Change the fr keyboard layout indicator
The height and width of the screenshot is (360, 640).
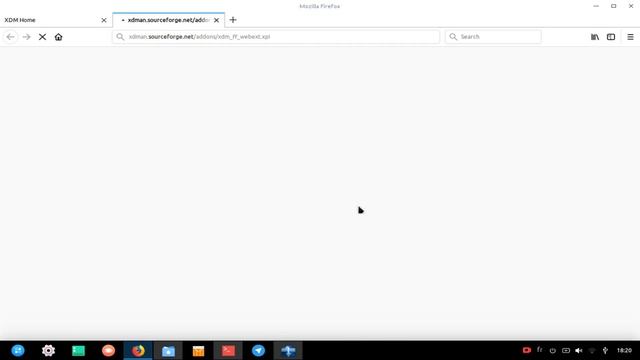[540, 350]
